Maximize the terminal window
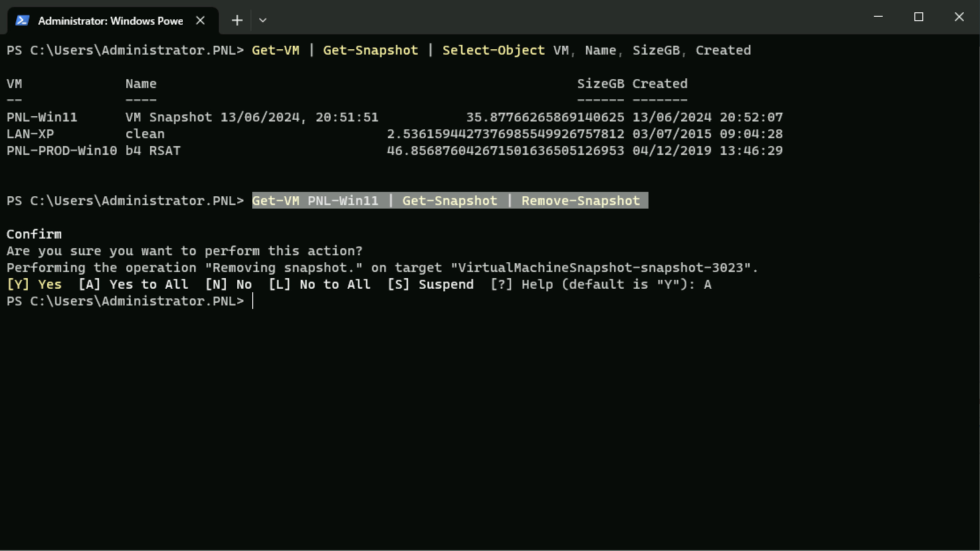Image resolution: width=980 pixels, height=551 pixels. (x=919, y=17)
